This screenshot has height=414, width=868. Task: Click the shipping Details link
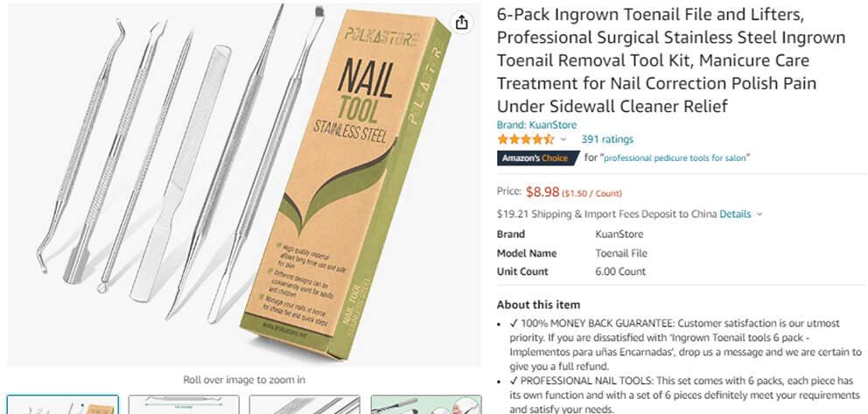pyautogui.click(x=735, y=214)
